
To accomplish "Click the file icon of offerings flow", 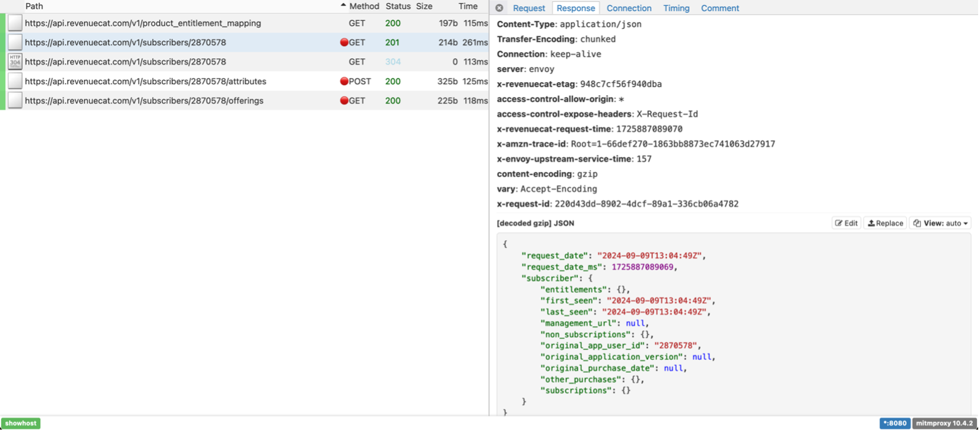I will [15, 101].
